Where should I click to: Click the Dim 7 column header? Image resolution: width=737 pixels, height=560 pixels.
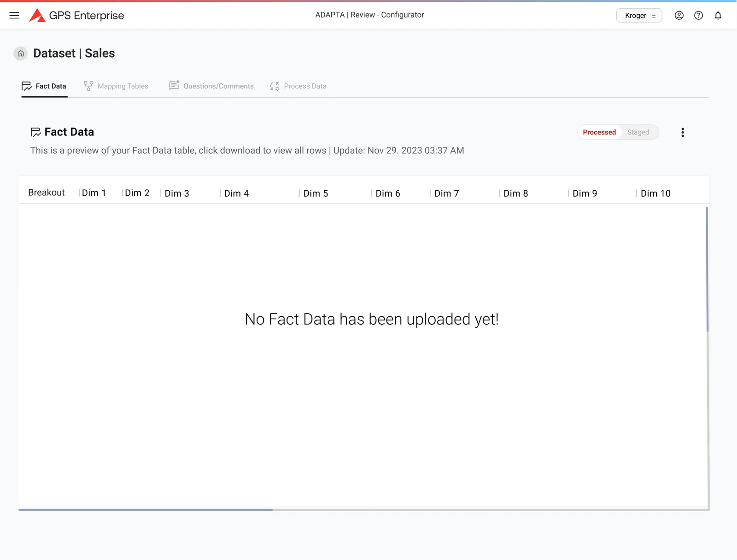tap(447, 193)
